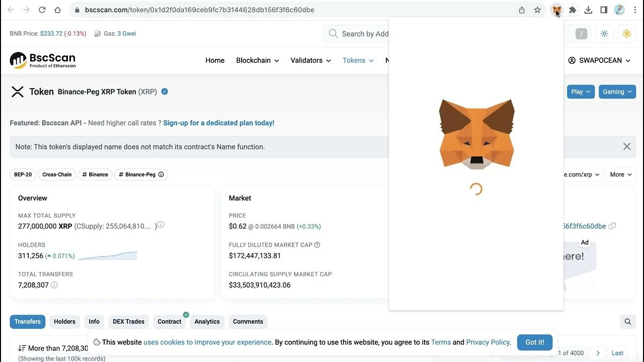Go to the next page arrow in pagination
The height and width of the screenshot is (362, 644).
[598, 353]
